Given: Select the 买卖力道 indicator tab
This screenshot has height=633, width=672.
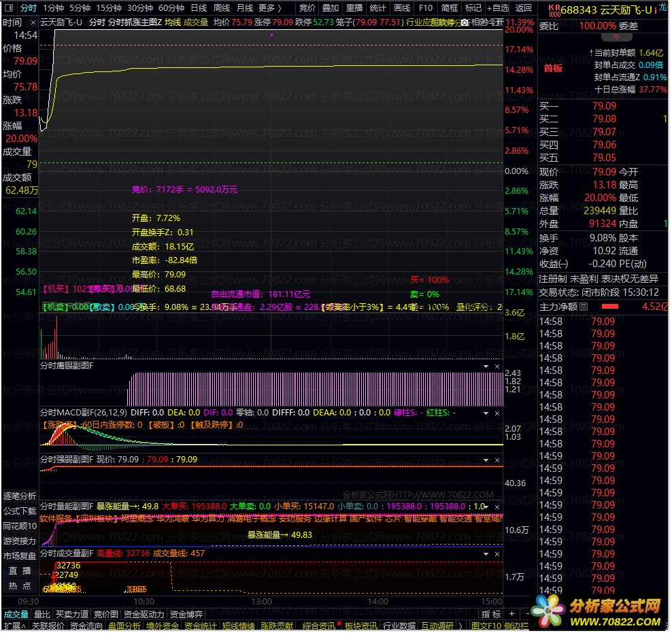Looking at the screenshot, I should pos(72,615).
